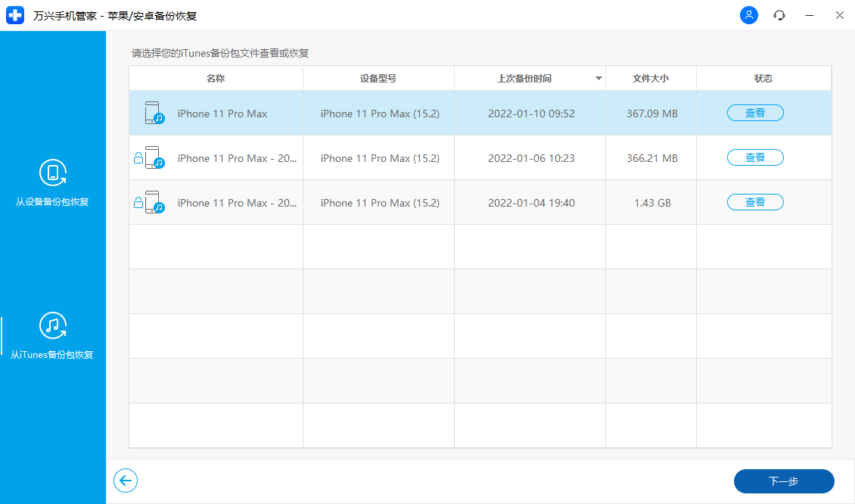855x504 pixels.
Task: Click the device icon for 从设备备份包恢复
Action: 52,173
